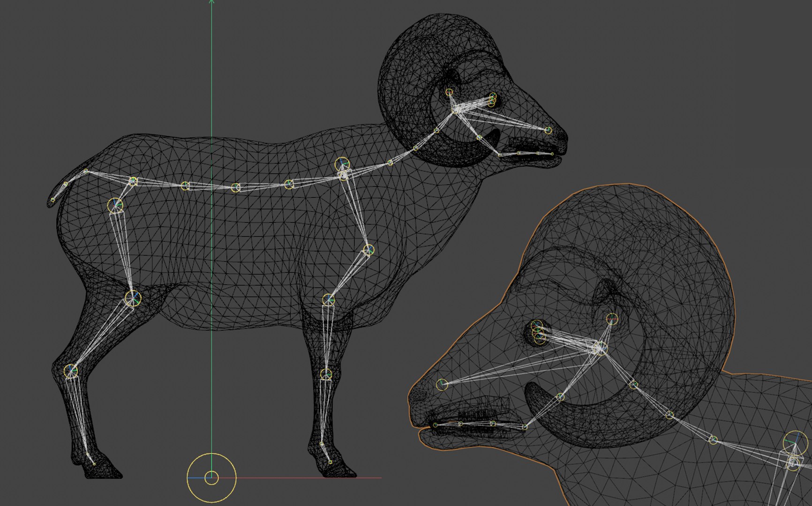Select the middle spine joint on the ram's back
The width and height of the screenshot is (812, 506).
pyautogui.click(x=236, y=188)
